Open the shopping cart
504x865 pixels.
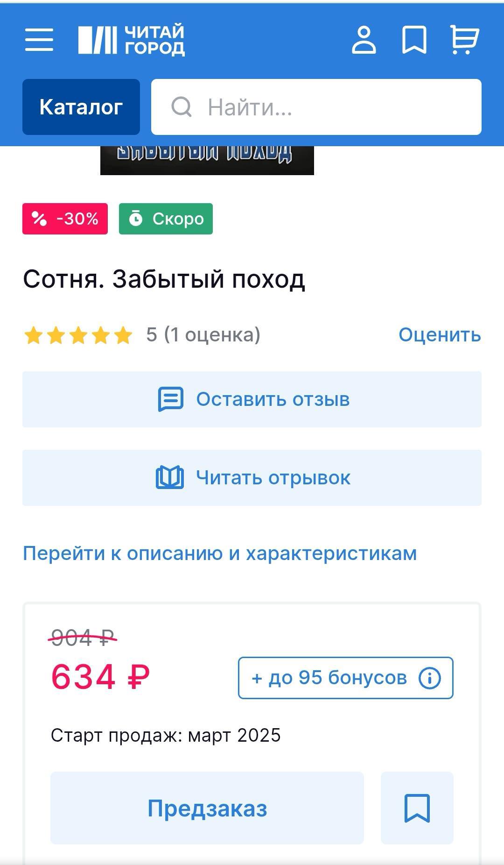[x=464, y=40]
